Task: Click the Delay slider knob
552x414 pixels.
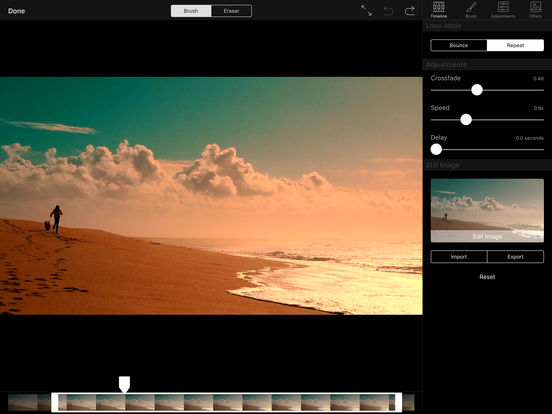Action: click(x=436, y=149)
